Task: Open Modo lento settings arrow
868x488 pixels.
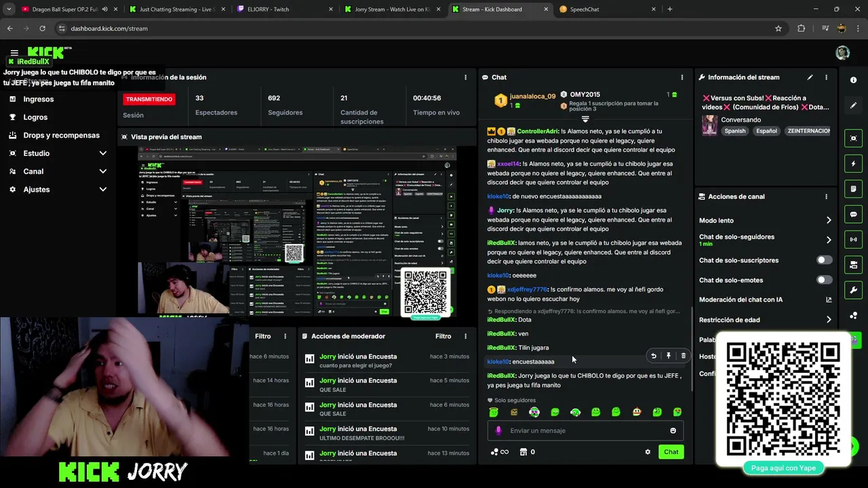Action: (829, 220)
